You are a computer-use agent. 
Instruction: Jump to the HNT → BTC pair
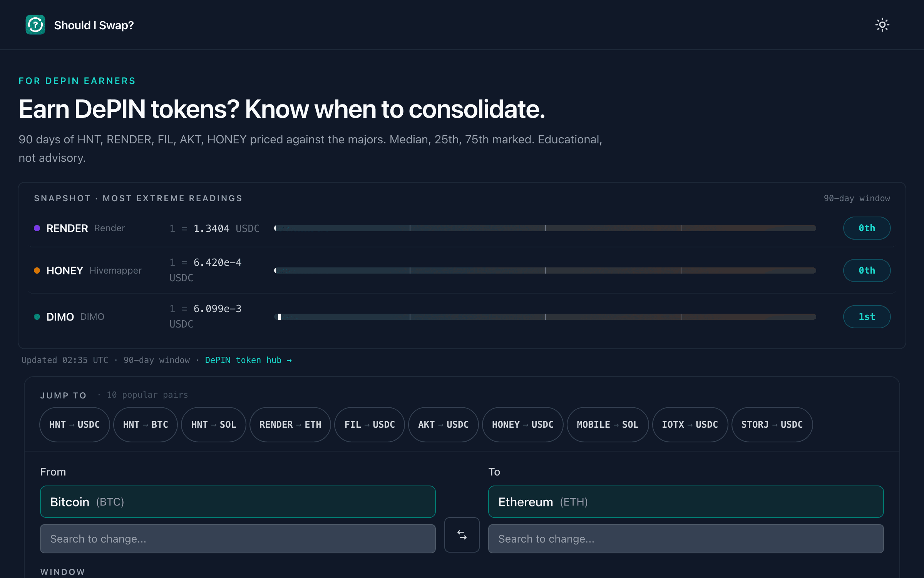(x=146, y=425)
